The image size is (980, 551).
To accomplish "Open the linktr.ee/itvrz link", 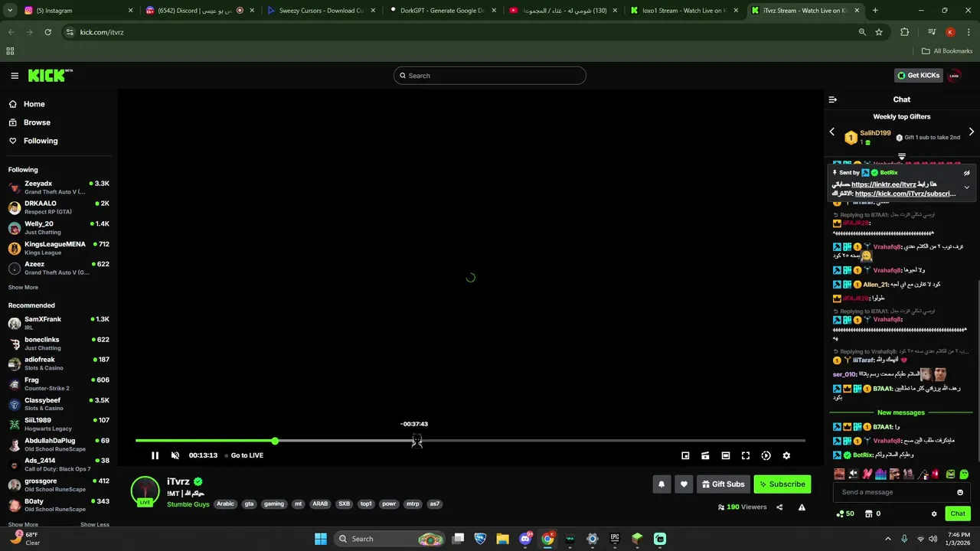I will pyautogui.click(x=884, y=184).
